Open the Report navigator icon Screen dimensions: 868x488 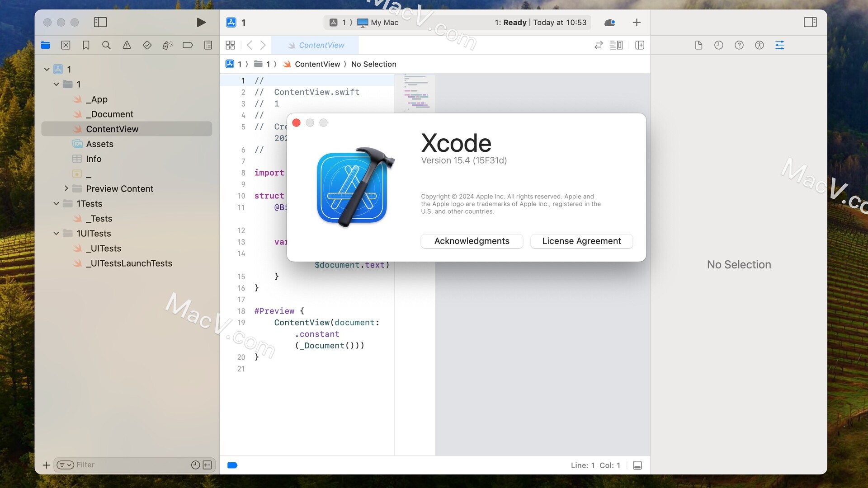(x=208, y=45)
